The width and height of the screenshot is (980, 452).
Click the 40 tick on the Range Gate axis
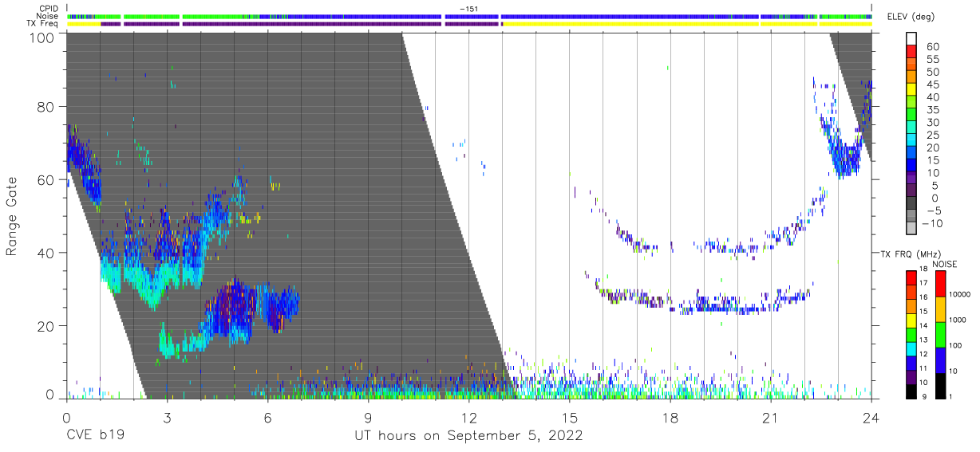tap(45, 253)
